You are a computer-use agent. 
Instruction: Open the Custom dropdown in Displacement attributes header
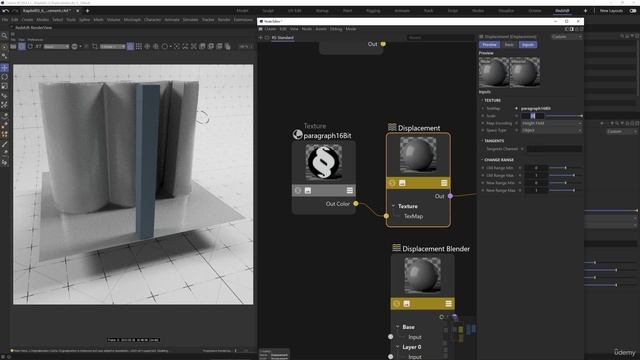(567, 37)
